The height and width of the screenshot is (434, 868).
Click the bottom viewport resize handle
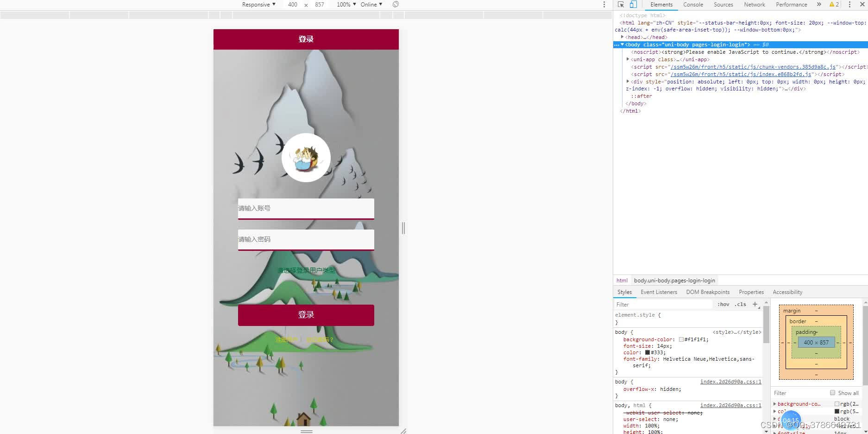coord(306,431)
